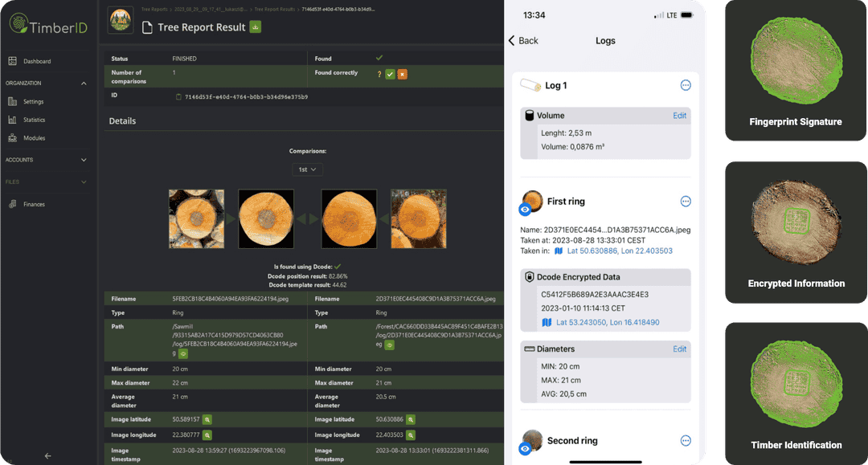Open the First ring options menu
This screenshot has width=868, height=465.
click(686, 202)
